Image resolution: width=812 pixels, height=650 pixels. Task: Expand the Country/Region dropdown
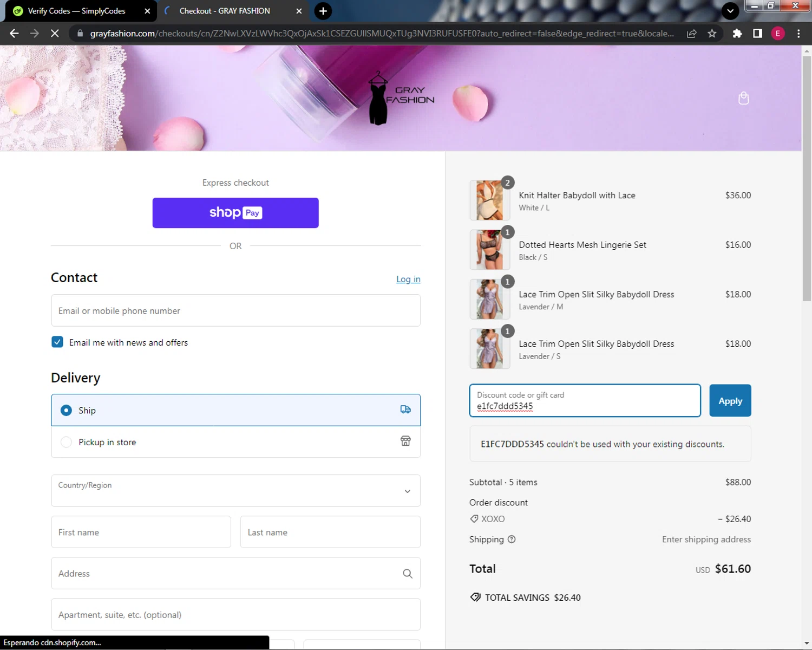click(235, 491)
